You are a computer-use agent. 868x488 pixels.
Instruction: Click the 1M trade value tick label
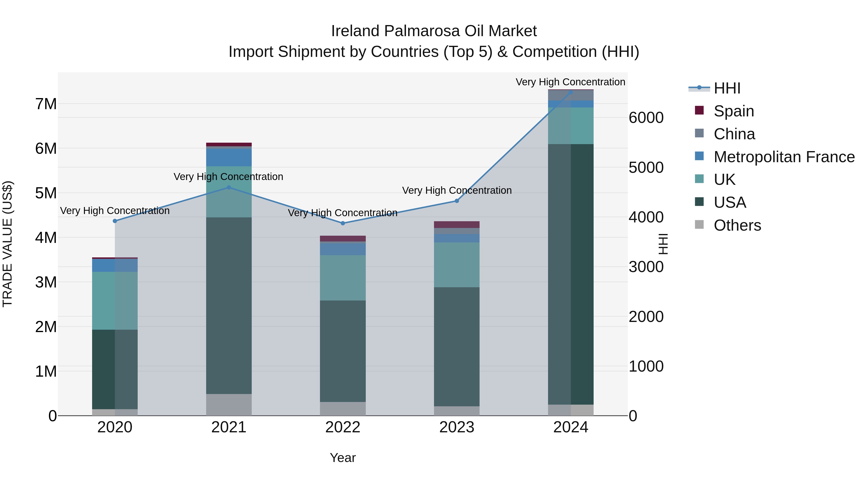(x=46, y=371)
